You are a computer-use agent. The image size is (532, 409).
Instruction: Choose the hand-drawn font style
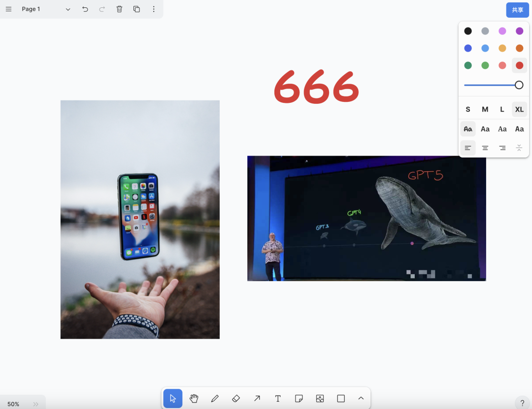tap(468, 129)
